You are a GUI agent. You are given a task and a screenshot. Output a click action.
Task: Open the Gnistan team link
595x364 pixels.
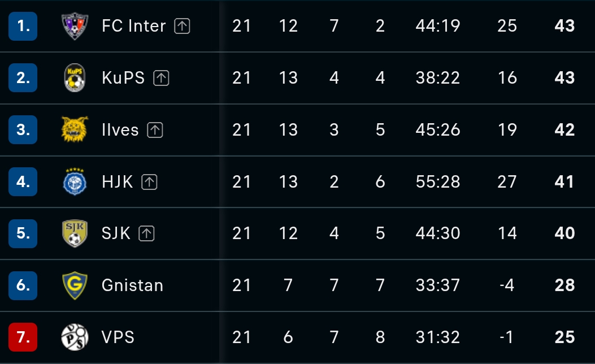click(x=132, y=285)
